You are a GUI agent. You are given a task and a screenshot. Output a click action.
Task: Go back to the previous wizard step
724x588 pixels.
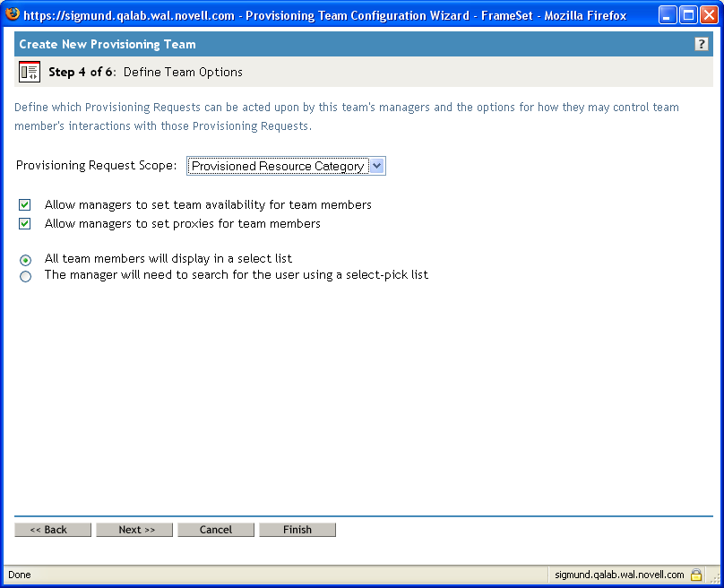pos(52,529)
